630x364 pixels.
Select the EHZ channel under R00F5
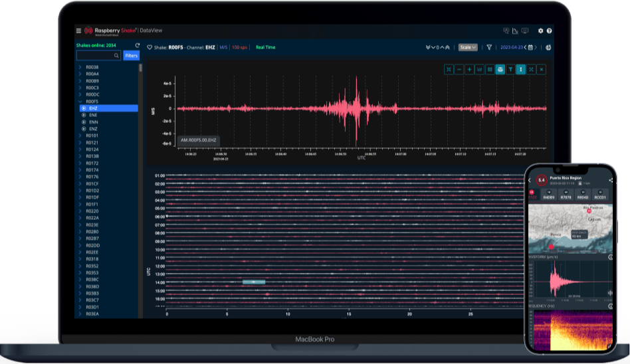(x=109, y=108)
